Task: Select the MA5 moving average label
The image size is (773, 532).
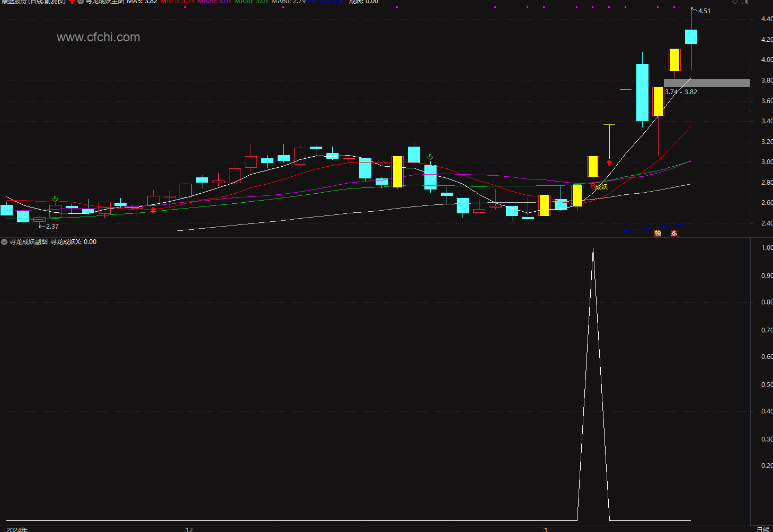Action: (x=142, y=2)
